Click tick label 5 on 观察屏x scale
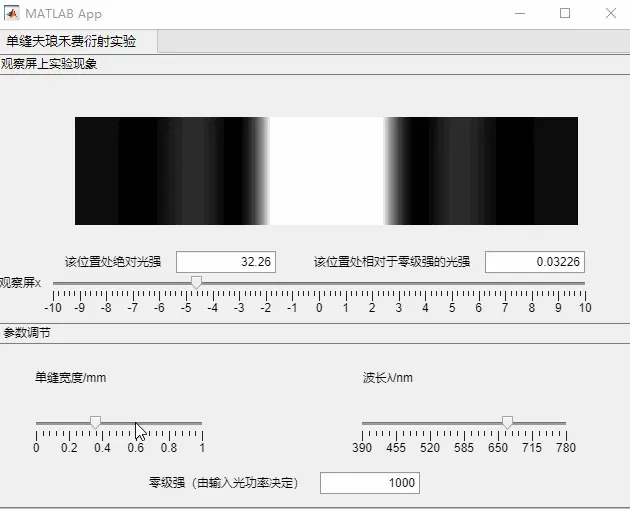 point(452,308)
